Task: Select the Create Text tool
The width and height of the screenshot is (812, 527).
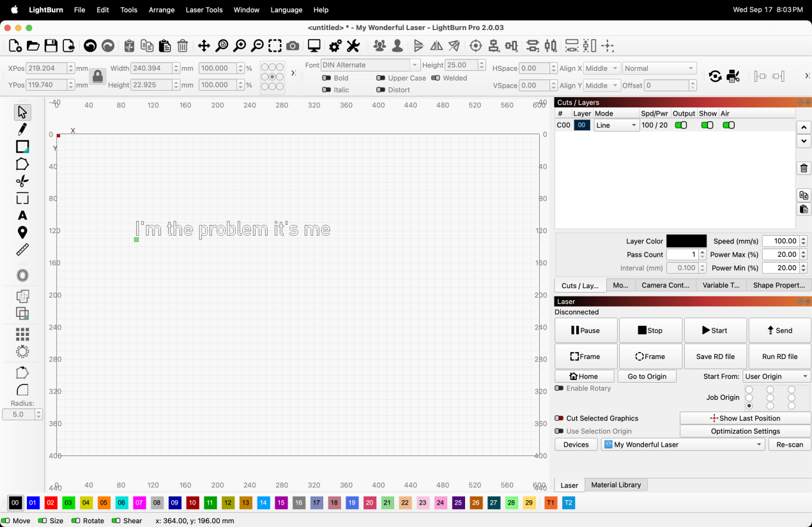Action: (x=22, y=215)
